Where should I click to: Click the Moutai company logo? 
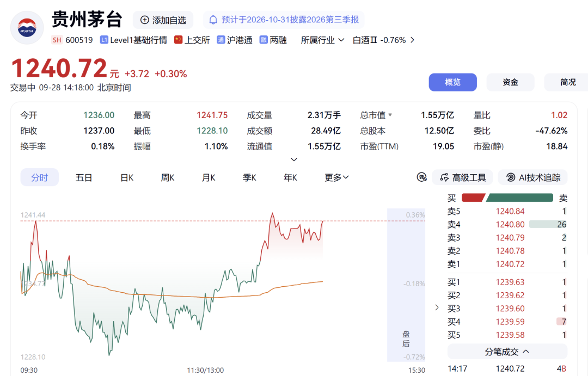coord(27,28)
